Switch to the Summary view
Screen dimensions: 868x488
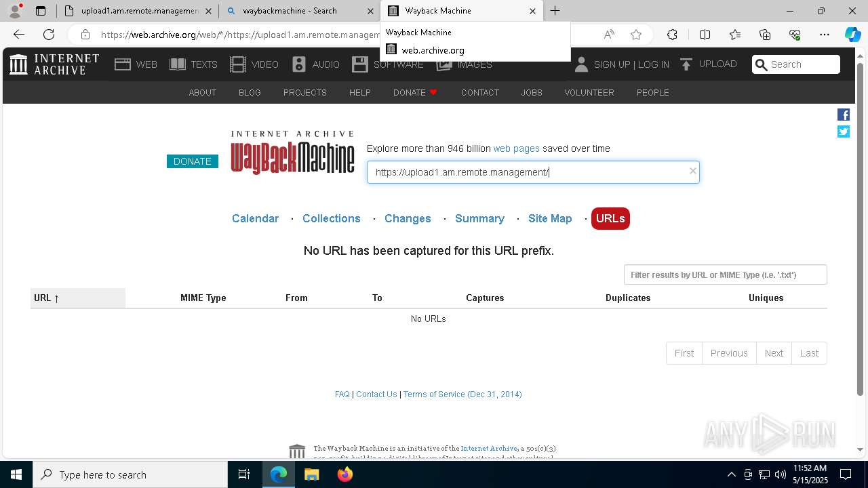[479, 218]
